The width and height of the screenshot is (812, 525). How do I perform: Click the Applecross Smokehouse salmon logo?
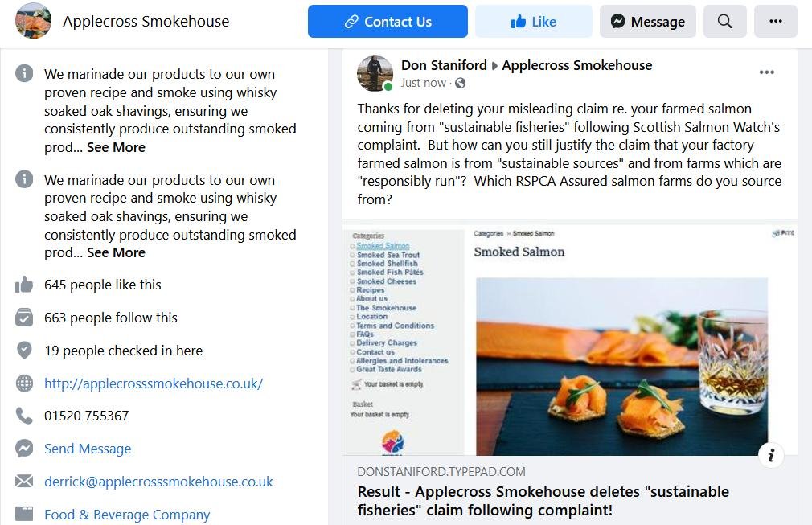click(33, 21)
